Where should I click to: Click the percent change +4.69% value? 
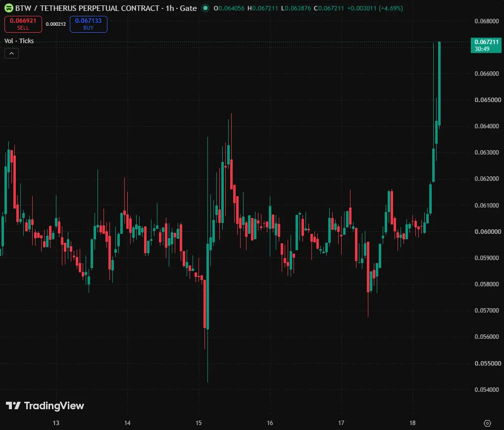391,8
